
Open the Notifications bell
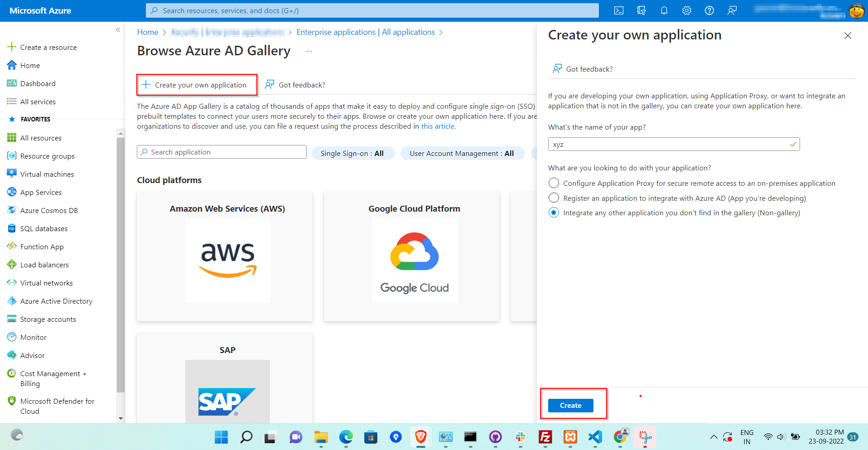point(664,10)
